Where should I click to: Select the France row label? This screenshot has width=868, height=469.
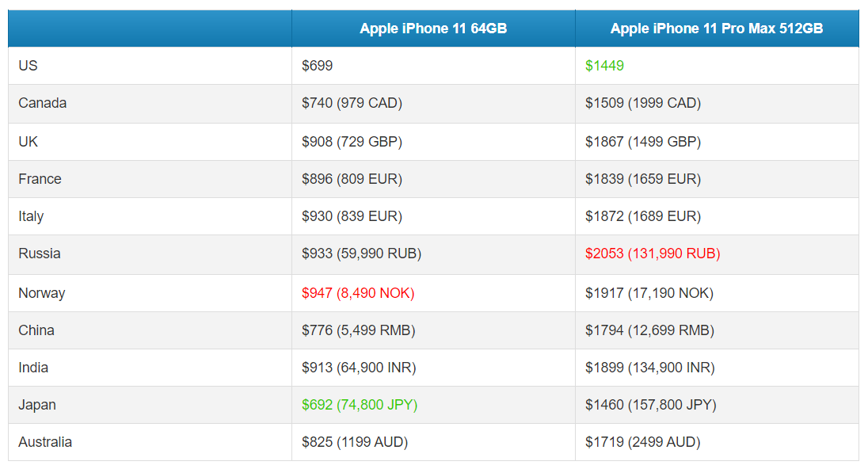(40, 179)
